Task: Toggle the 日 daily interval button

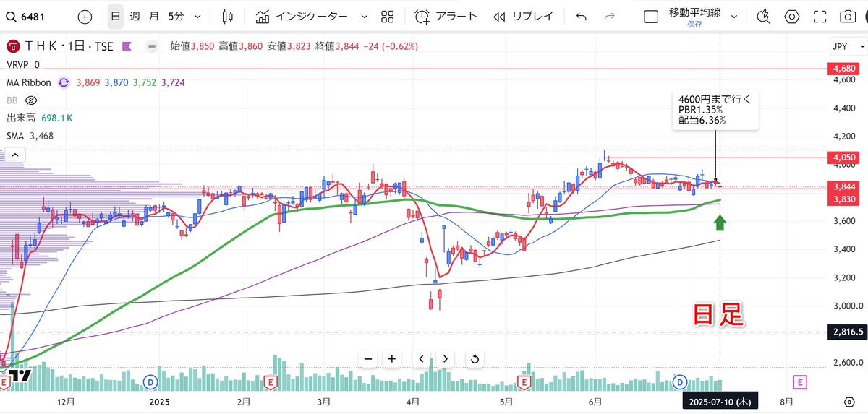Action: click(x=116, y=17)
